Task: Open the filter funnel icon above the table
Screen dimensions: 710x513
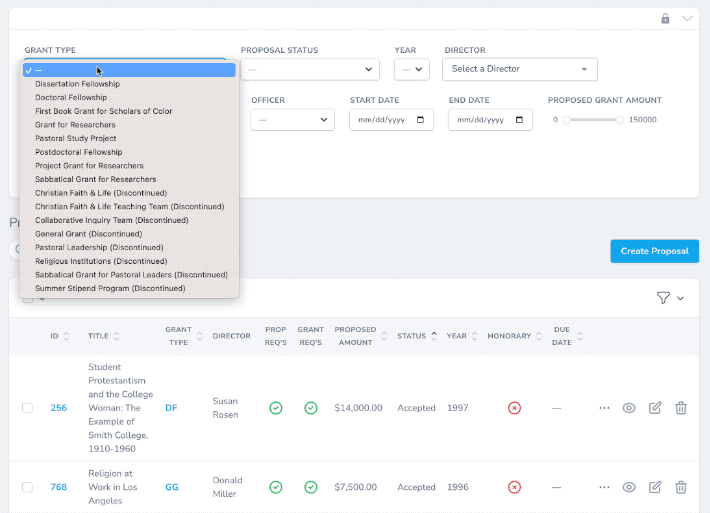Action: point(663,297)
